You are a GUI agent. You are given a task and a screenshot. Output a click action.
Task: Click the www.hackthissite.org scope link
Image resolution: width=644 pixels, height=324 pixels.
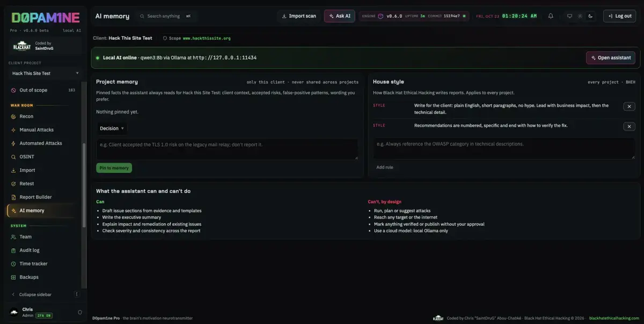(207, 38)
